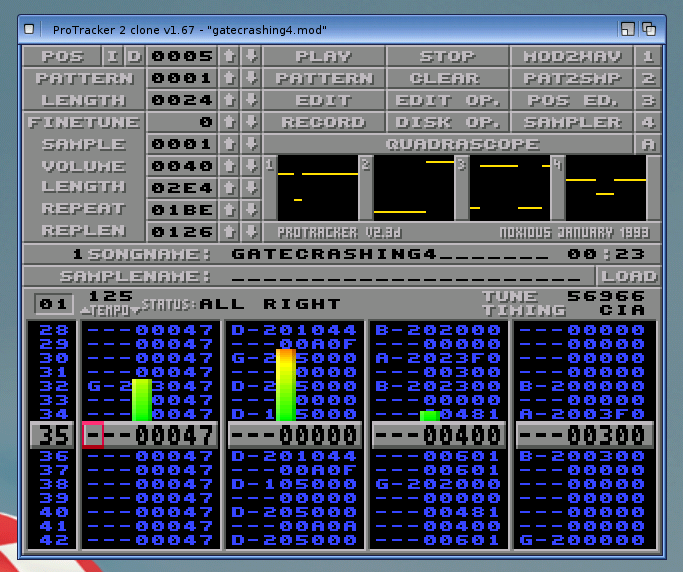
Task: Click the up arrow for song position
Action: pos(229,57)
